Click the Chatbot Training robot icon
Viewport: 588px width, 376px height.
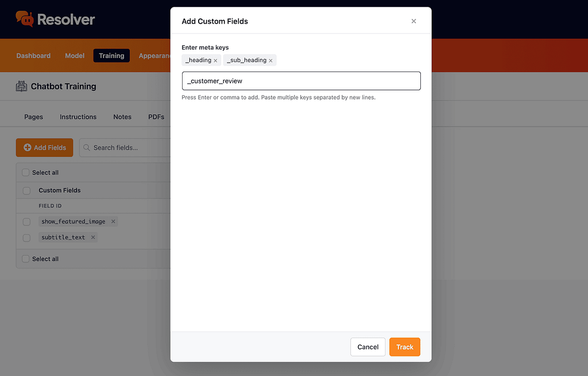point(21,86)
